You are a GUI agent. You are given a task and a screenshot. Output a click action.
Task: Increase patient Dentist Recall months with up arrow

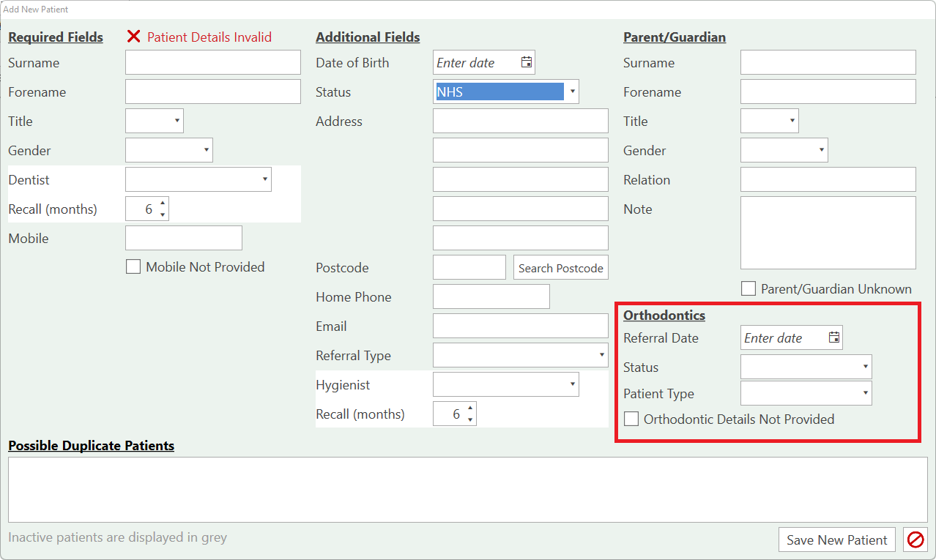[163, 204]
